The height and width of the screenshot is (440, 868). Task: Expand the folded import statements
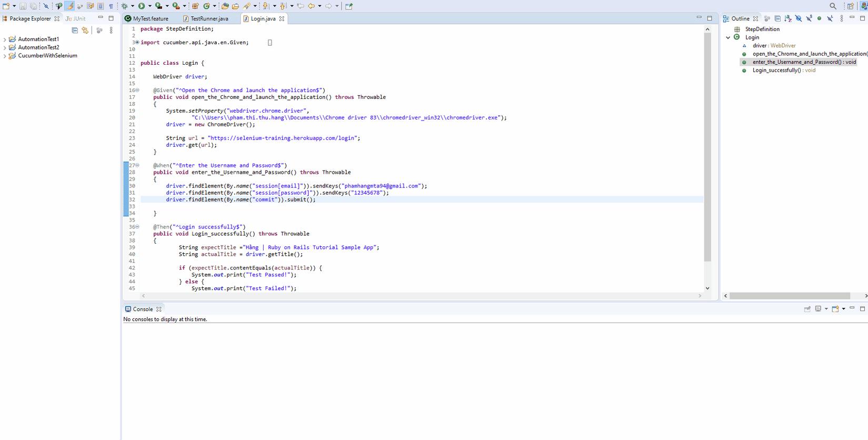coord(137,43)
